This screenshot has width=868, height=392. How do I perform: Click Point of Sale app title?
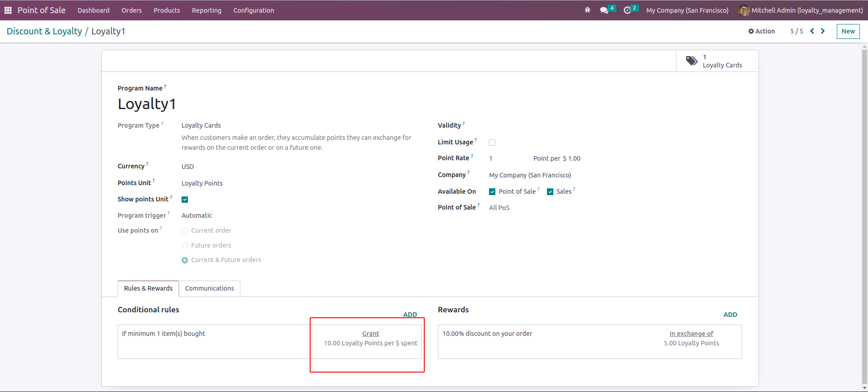coord(41,10)
